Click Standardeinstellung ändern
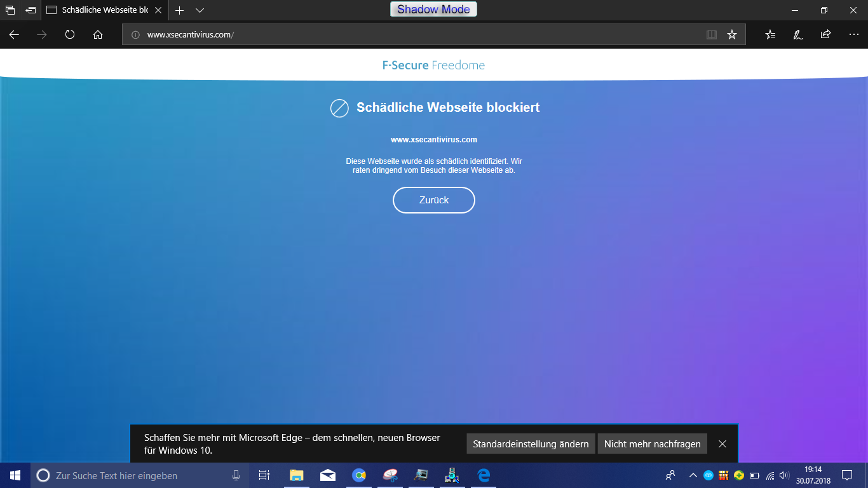This screenshot has width=868, height=488. point(531,444)
